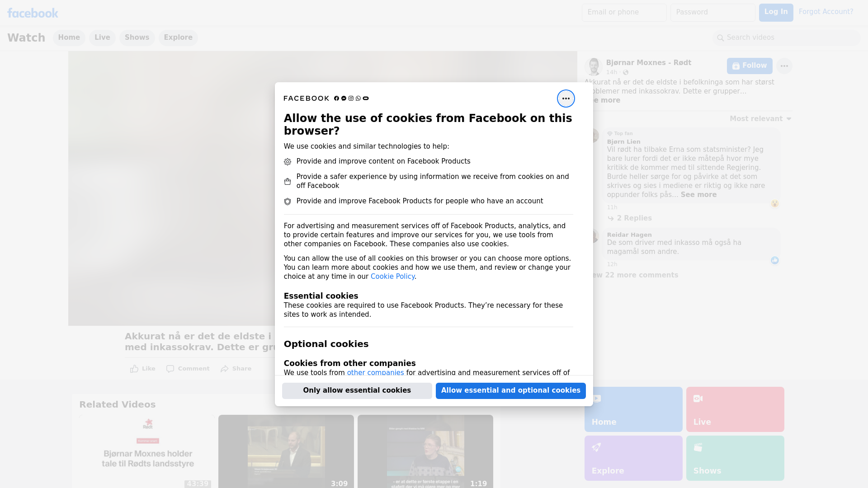Expand the 22 more comments

(x=635, y=275)
